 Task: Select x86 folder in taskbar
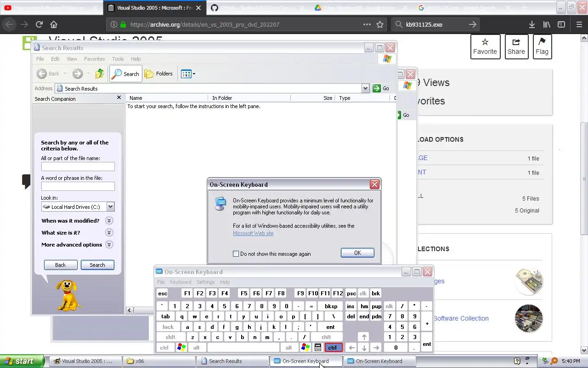(x=159, y=361)
